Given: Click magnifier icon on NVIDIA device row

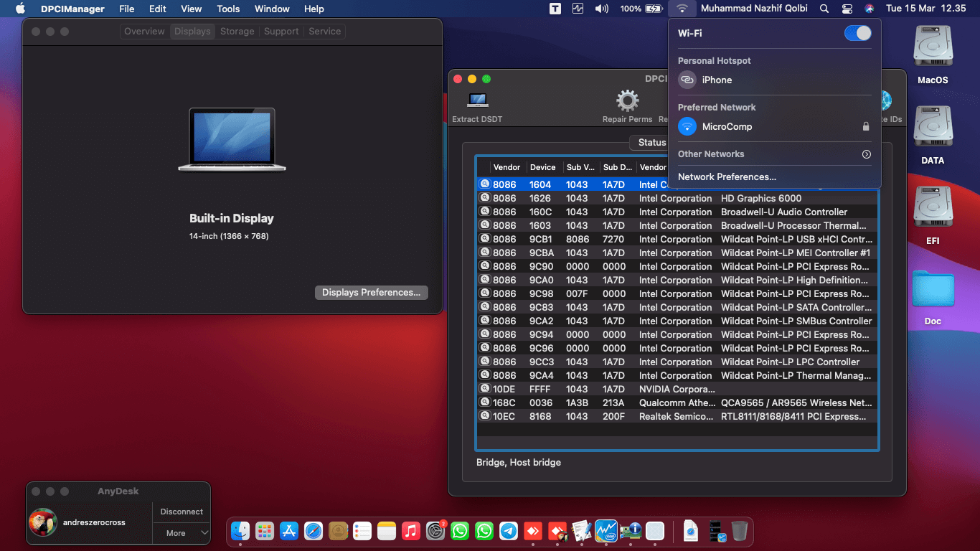Looking at the screenshot, I should click(x=485, y=389).
